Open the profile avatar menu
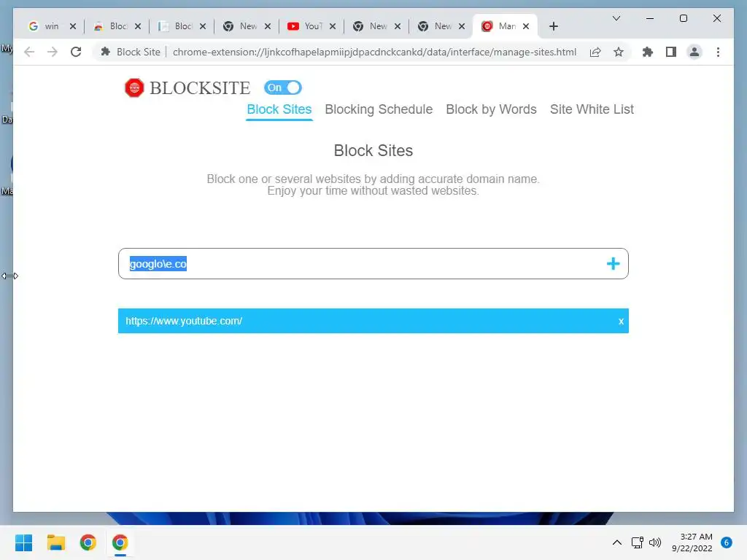747x560 pixels. (694, 52)
